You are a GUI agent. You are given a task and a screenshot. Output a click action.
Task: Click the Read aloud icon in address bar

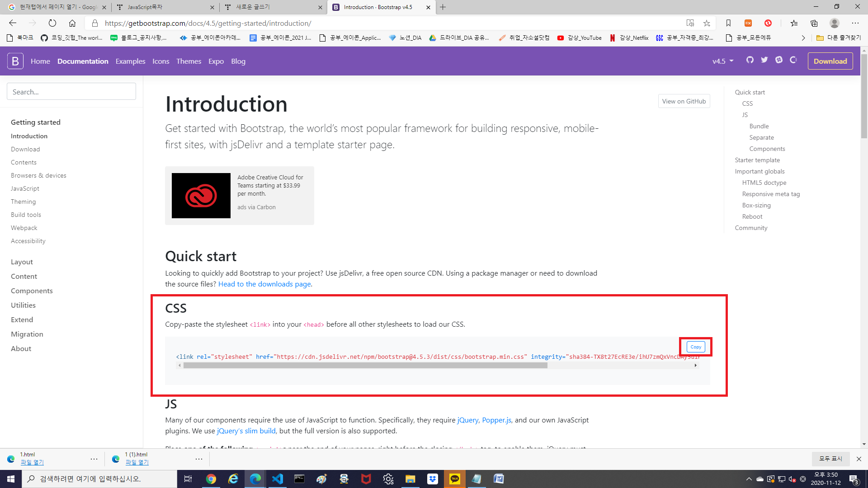[x=690, y=23]
